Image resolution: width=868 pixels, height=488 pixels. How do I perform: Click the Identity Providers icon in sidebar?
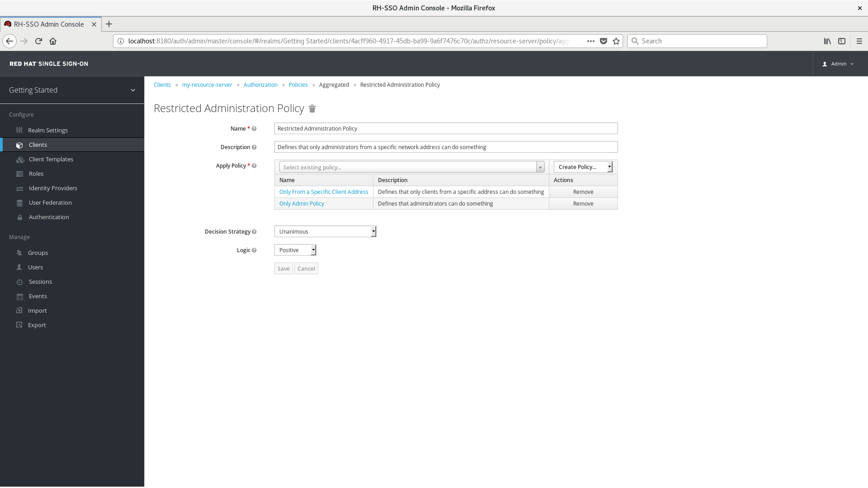pos(20,188)
